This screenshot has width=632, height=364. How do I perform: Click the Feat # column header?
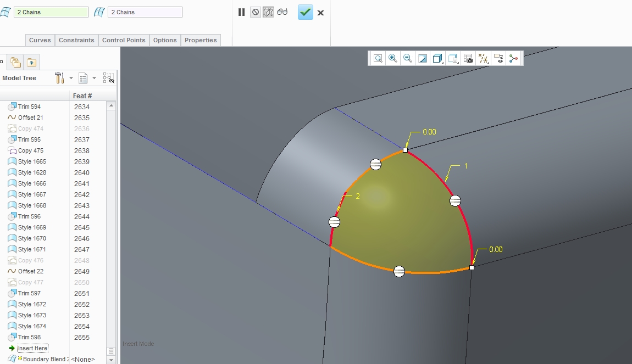[82, 96]
